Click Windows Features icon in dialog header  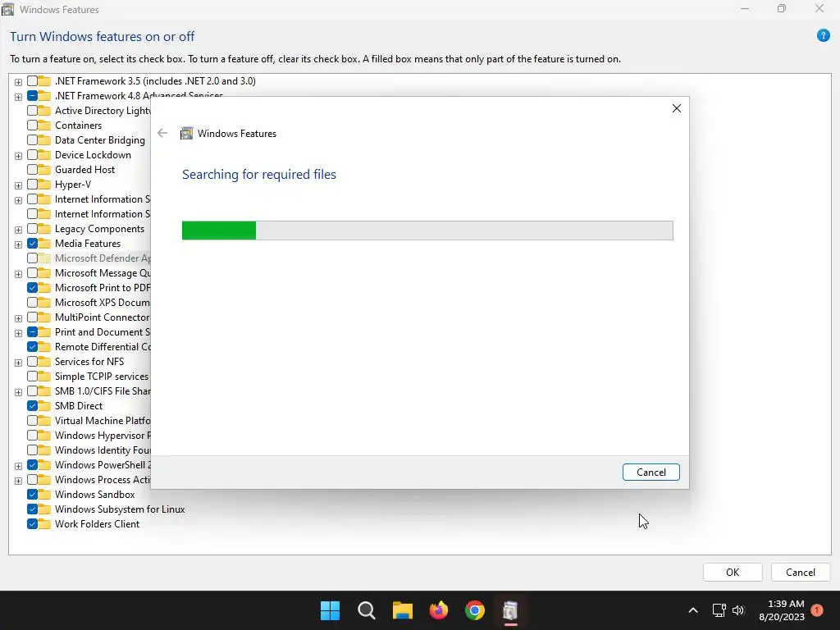(186, 134)
